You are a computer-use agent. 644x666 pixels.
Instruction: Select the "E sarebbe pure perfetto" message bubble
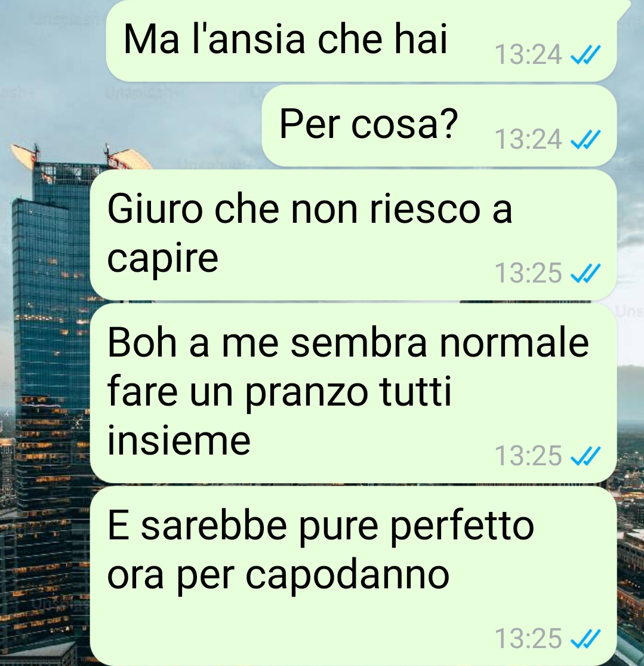(x=353, y=576)
